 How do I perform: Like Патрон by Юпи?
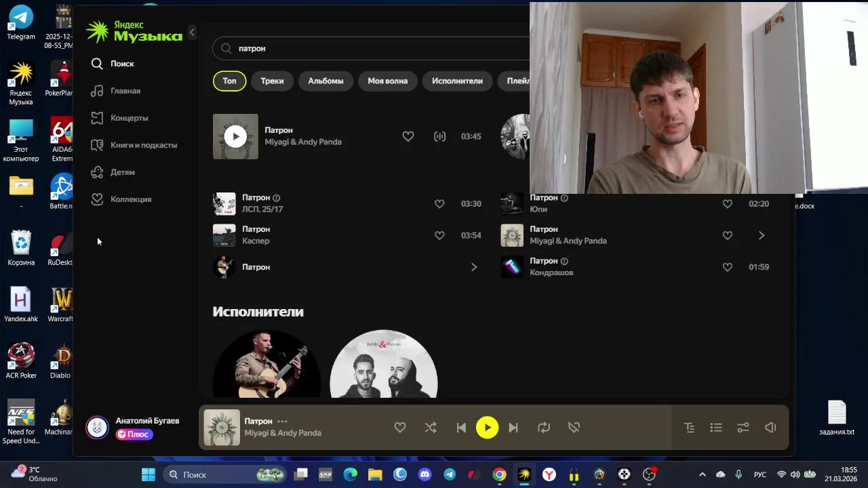click(728, 204)
